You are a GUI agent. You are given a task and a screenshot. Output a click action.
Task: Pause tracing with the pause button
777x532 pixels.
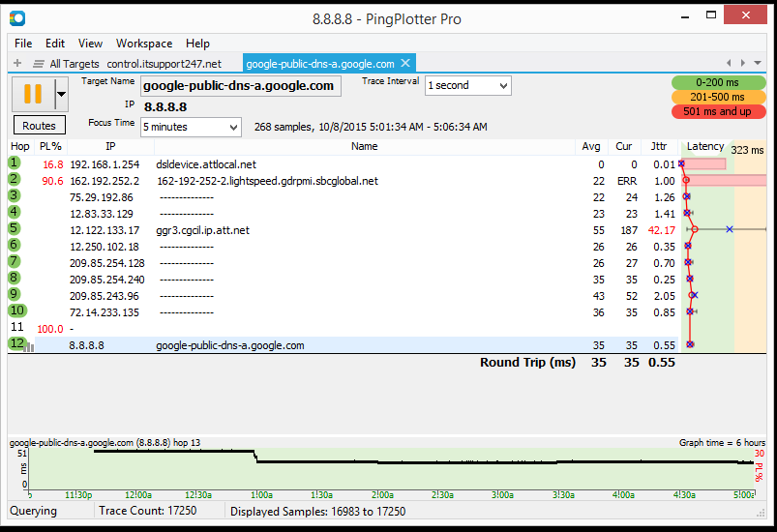pyautogui.click(x=33, y=94)
